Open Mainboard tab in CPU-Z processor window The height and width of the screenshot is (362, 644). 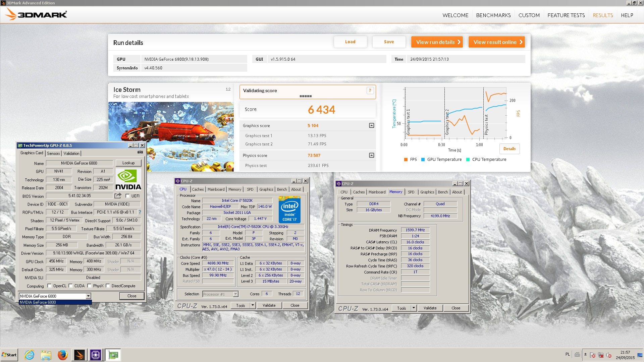tap(216, 189)
